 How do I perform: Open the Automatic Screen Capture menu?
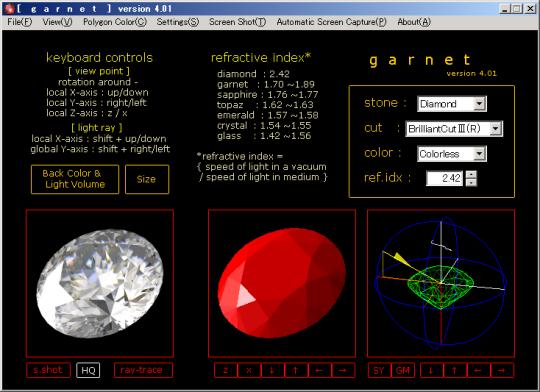331,22
